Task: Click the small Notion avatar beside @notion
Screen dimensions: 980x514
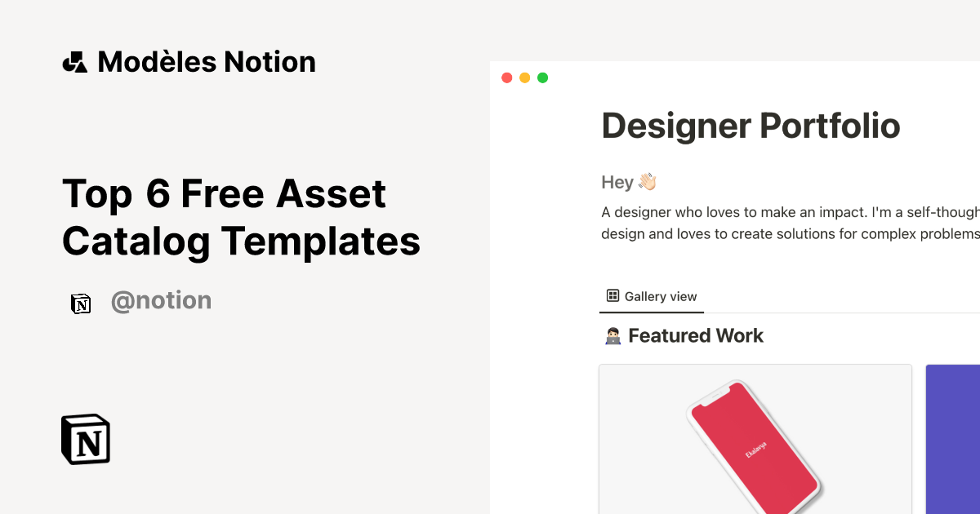Action: pos(81,304)
